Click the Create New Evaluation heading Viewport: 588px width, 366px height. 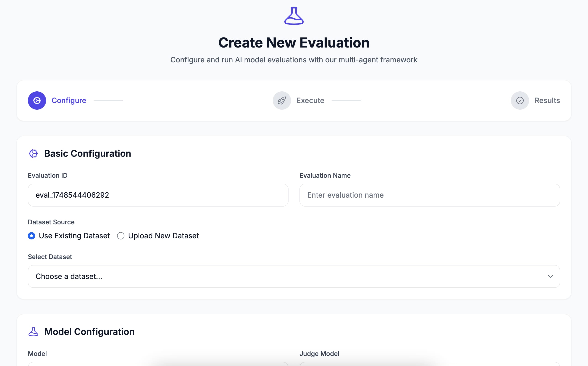click(x=294, y=42)
